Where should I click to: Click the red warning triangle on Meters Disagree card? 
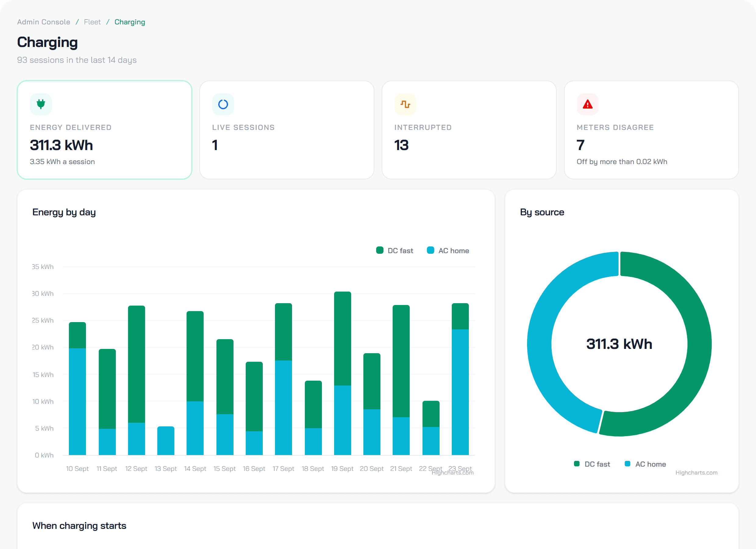coord(588,104)
